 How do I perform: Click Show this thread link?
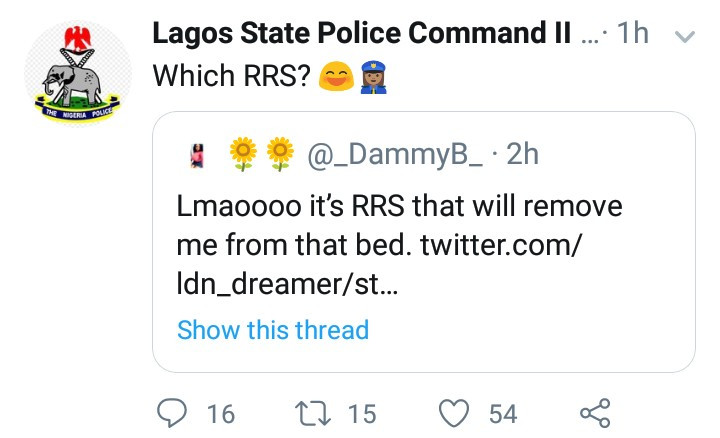pyautogui.click(x=272, y=329)
